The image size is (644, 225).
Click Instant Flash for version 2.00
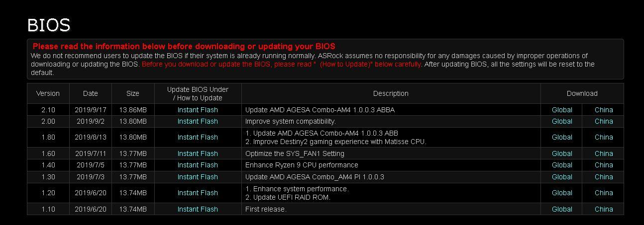[198, 121]
